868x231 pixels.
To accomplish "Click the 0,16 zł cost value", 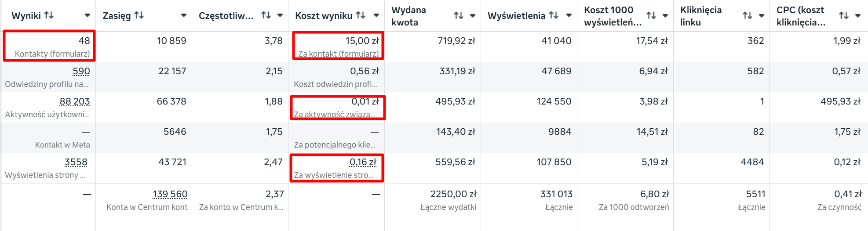I will (363, 162).
